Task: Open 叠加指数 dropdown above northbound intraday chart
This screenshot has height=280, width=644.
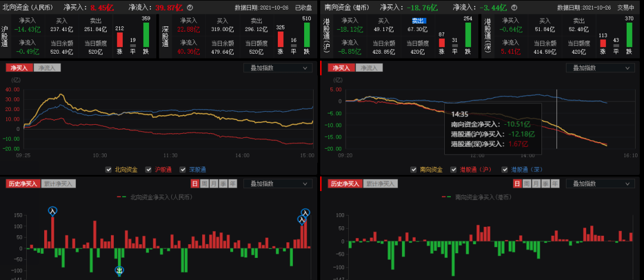Action: tap(278, 68)
